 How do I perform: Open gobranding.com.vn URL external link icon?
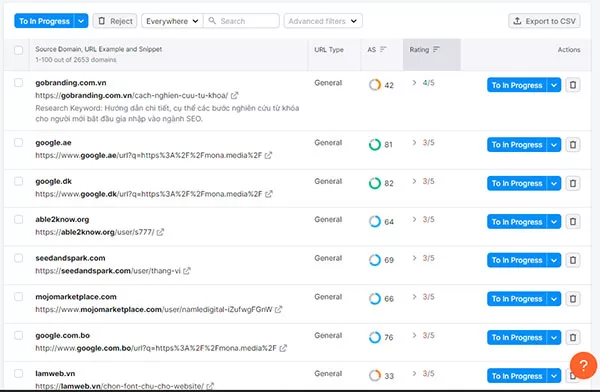[235, 95]
